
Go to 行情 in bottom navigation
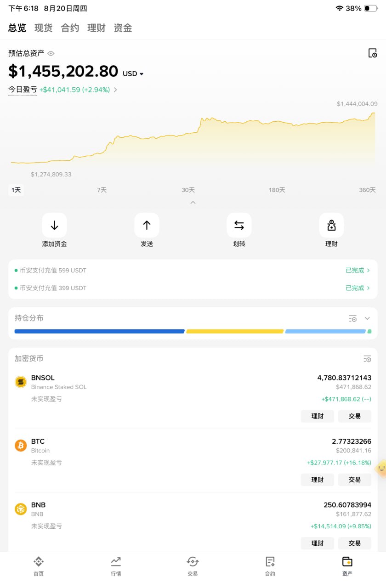click(x=116, y=566)
